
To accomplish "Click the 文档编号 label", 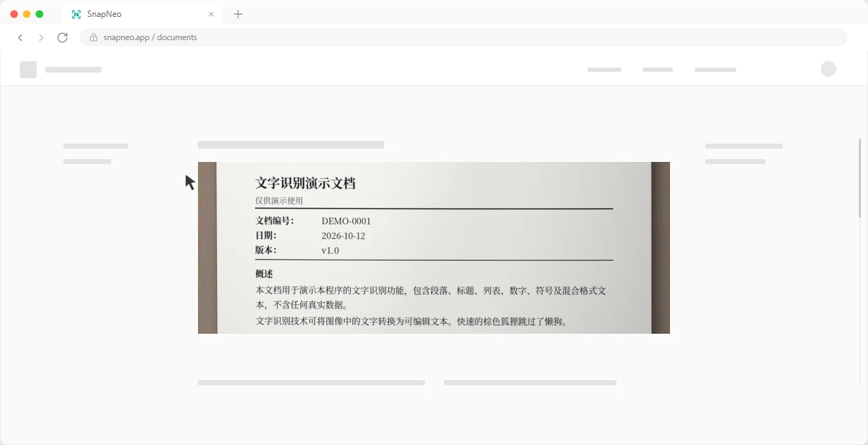I will tap(274, 221).
